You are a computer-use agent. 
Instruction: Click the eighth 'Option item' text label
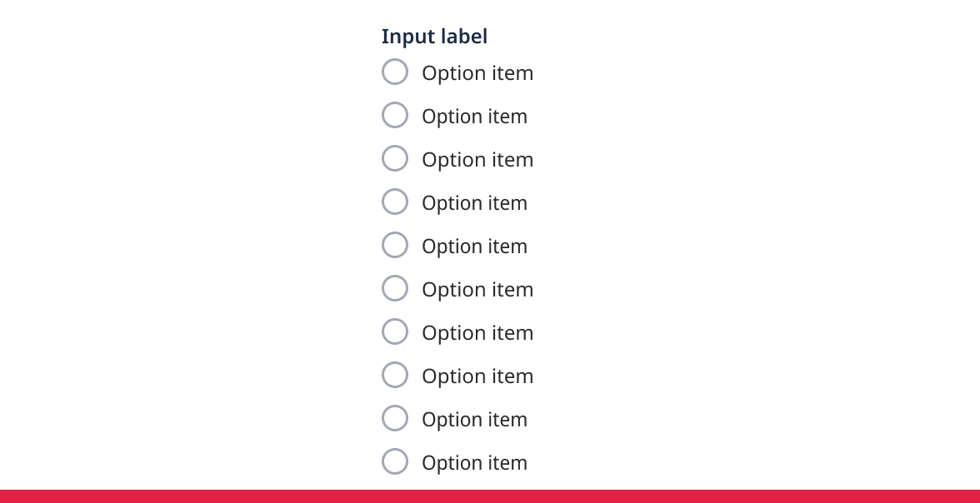point(477,376)
